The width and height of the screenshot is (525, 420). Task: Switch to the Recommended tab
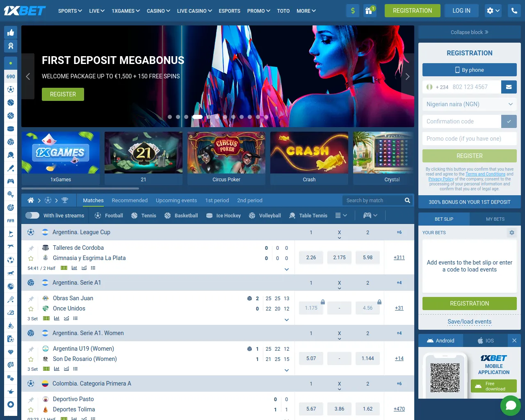tap(130, 201)
